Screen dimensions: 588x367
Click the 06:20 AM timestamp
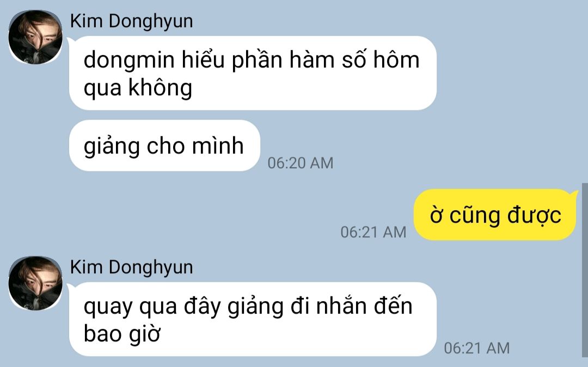click(x=301, y=163)
